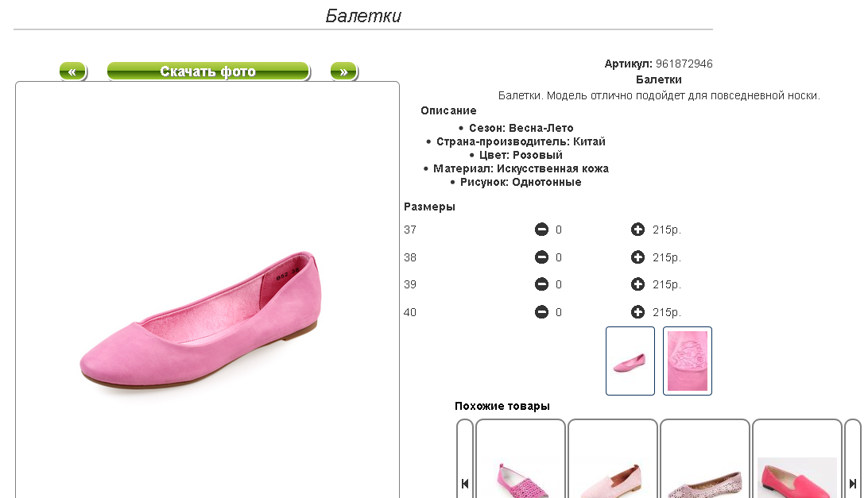Decrease quantity for size 40
Image resolution: width=868 pixels, height=498 pixels.
tap(541, 312)
